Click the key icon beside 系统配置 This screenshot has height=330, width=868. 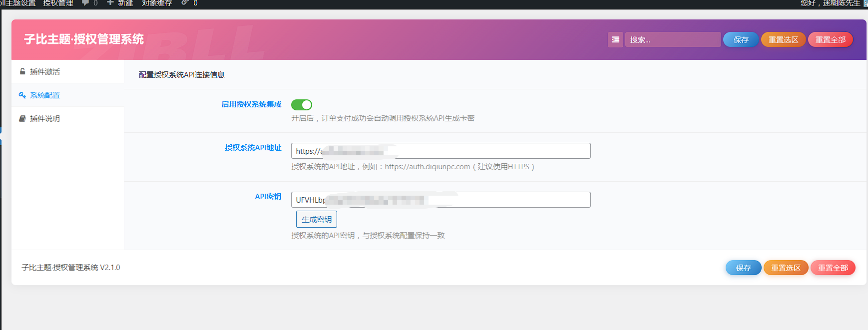pos(22,95)
